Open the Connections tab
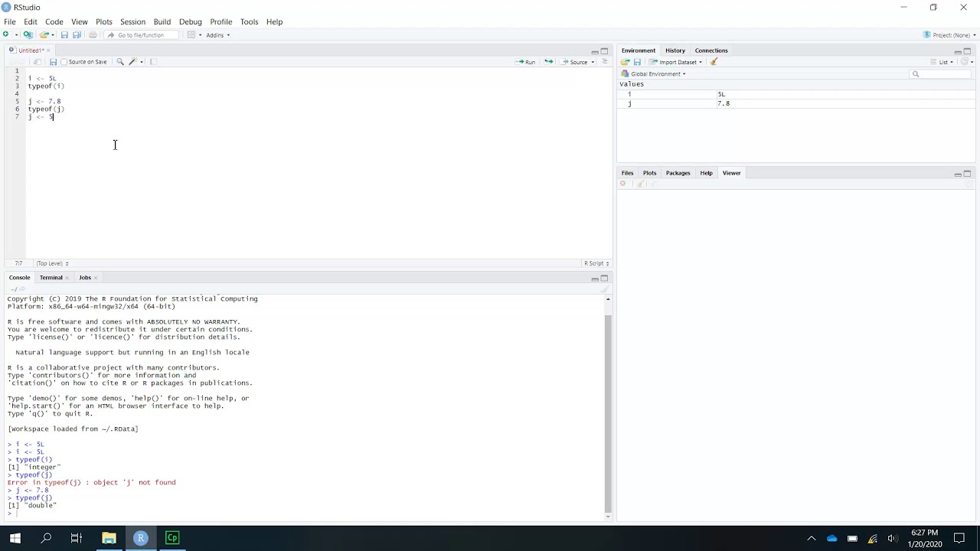Screen dimensions: 980x551 [x=711, y=51]
